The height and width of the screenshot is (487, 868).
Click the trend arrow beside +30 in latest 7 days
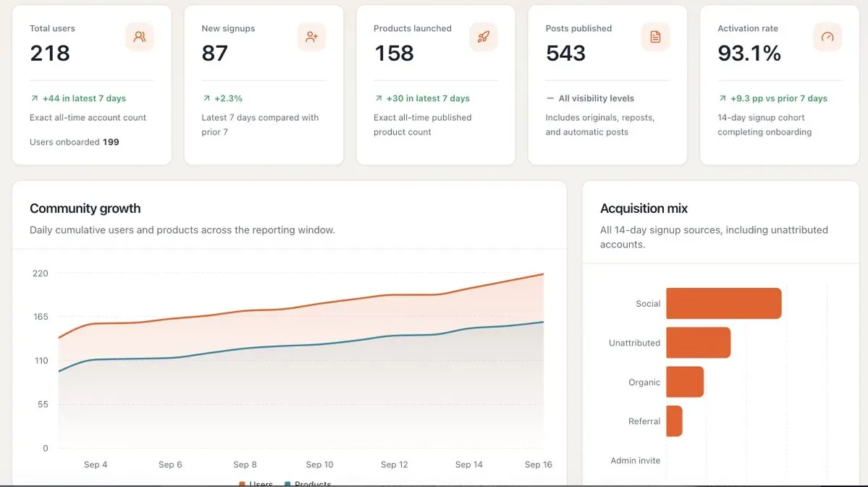point(379,98)
